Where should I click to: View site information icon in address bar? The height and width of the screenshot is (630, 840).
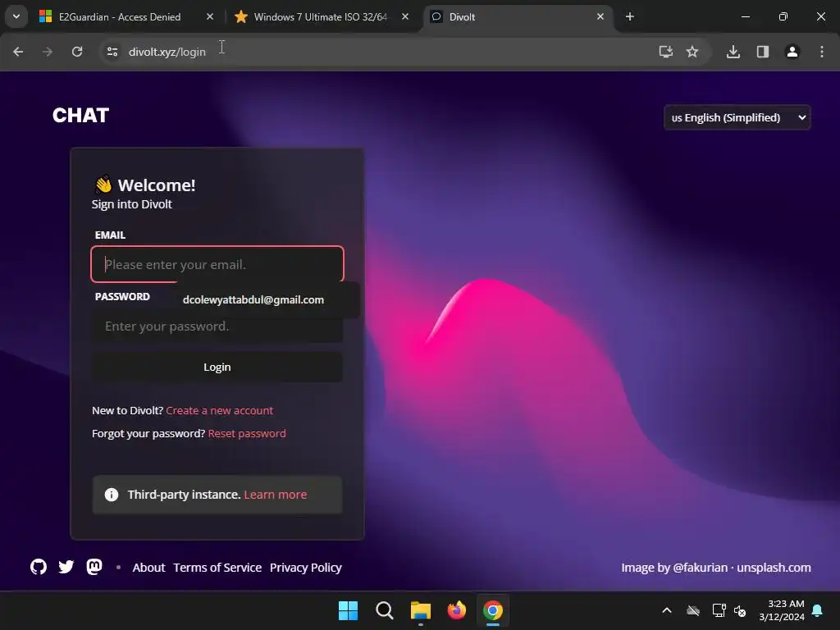[112, 52]
